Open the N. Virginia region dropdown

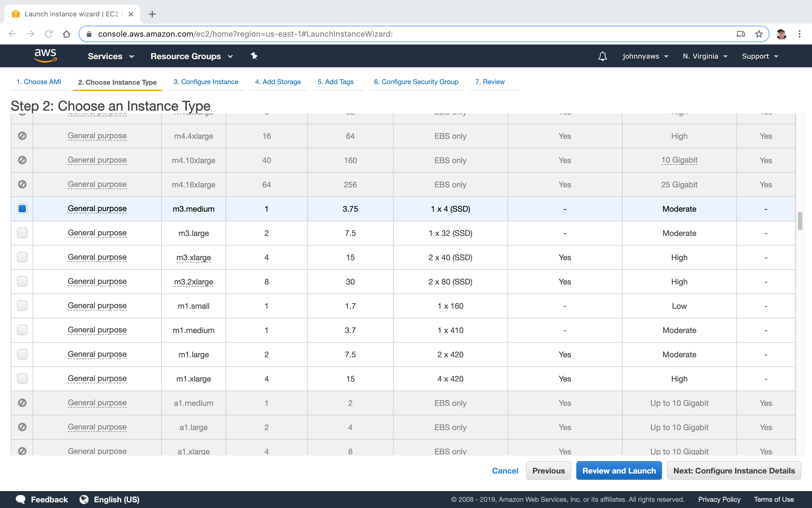(705, 56)
